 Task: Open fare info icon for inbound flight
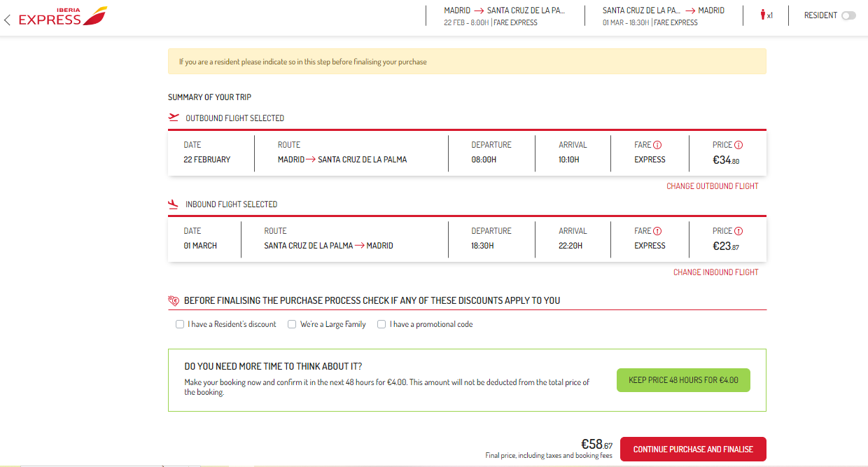pyautogui.click(x=657, y=231)
